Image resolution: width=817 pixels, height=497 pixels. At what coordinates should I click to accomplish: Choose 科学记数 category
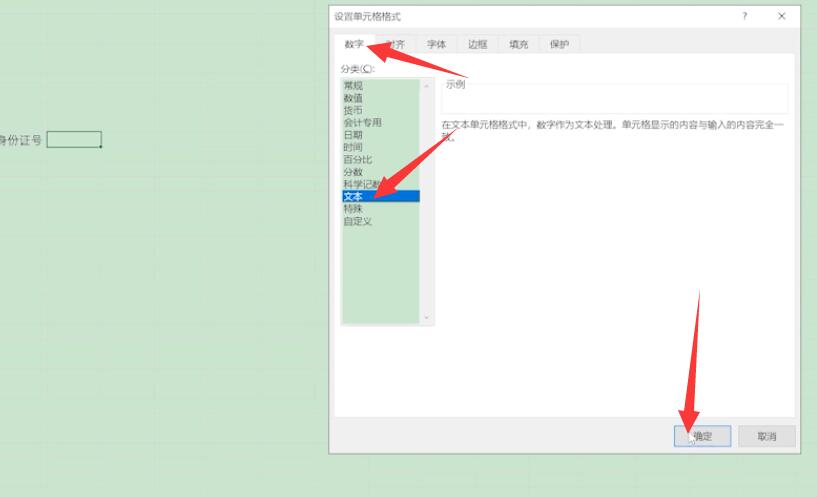[x=381, y=184]
